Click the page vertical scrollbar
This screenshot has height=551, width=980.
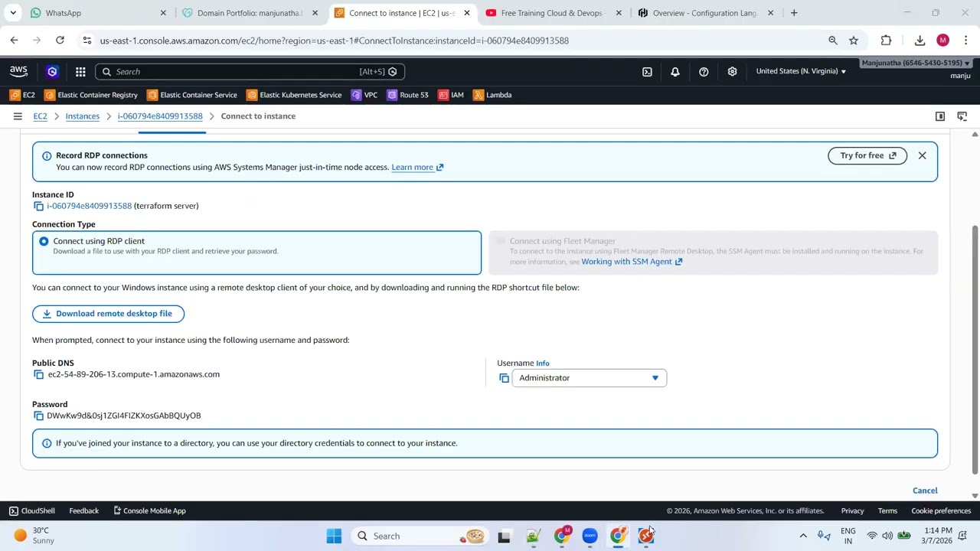coord(975,350)
